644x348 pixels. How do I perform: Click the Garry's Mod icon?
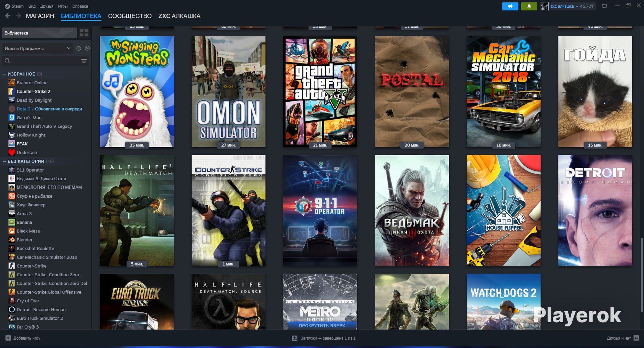click(12, 117)
